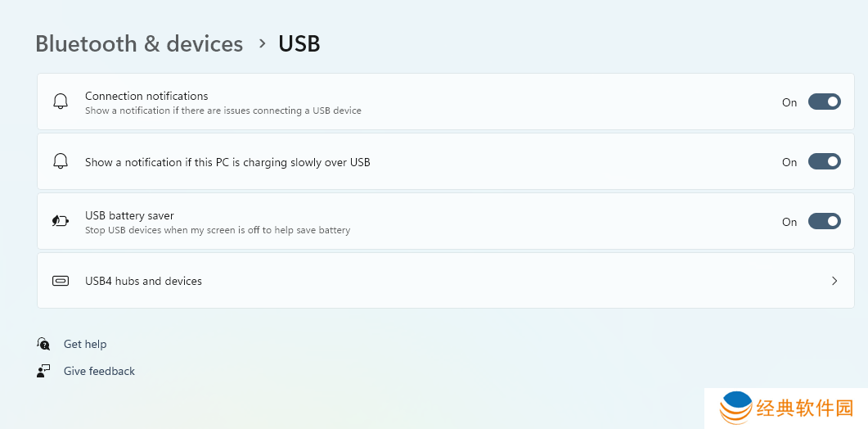868x429 pixels.
Task: Click the USB battery saver leaf icon
Action: coord(61,221)
